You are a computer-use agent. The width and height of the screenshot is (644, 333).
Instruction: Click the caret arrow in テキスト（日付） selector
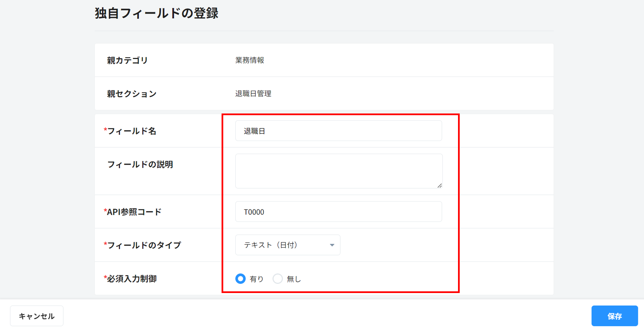coord(332,245)
